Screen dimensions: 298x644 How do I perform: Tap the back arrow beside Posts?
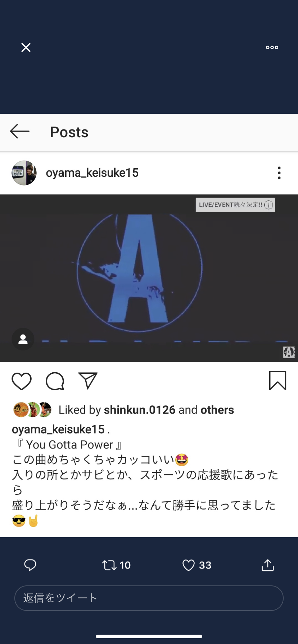pyautogui.click(x=20, y=132)
